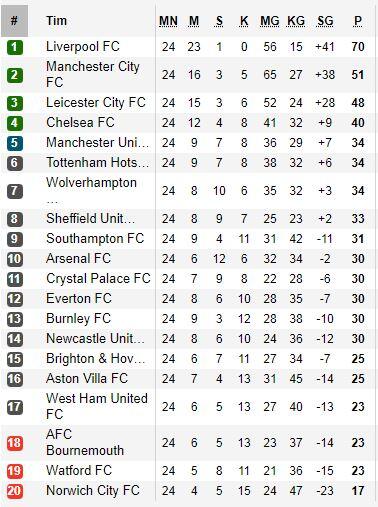Click the red rank 18 badge
This screenshot has width=378, height=507.
click(x=15, y=443)
